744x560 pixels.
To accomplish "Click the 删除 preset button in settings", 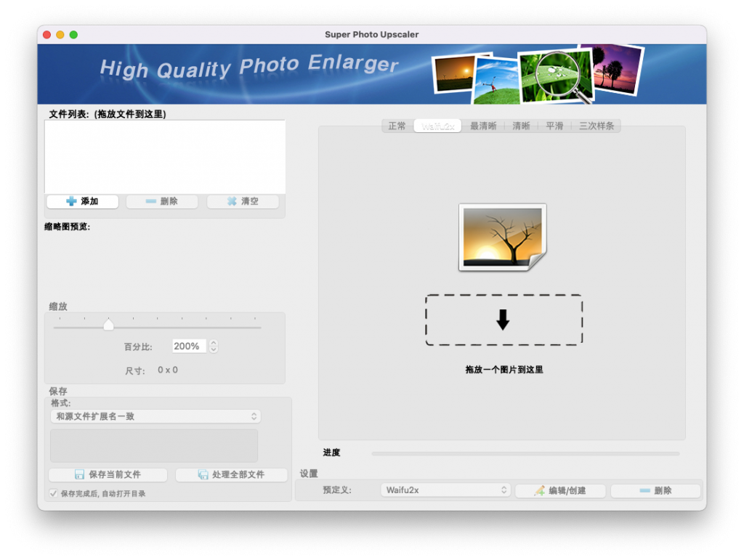I will tap(656, 491).
